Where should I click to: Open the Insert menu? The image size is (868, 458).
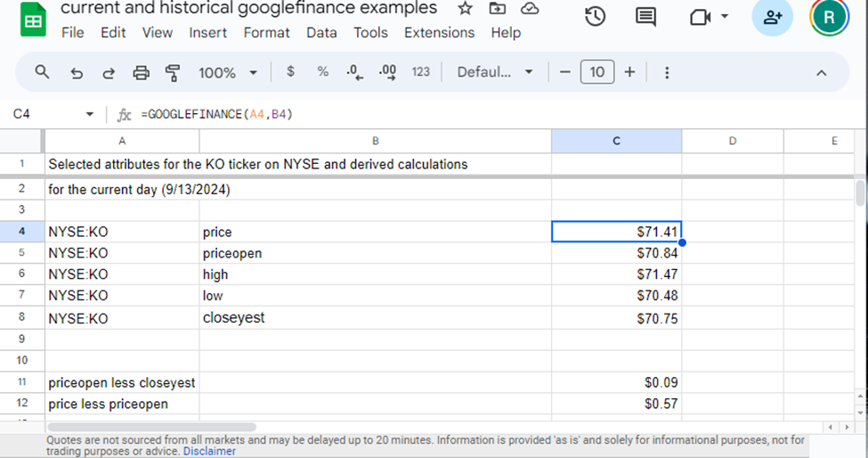coord(207,33)
